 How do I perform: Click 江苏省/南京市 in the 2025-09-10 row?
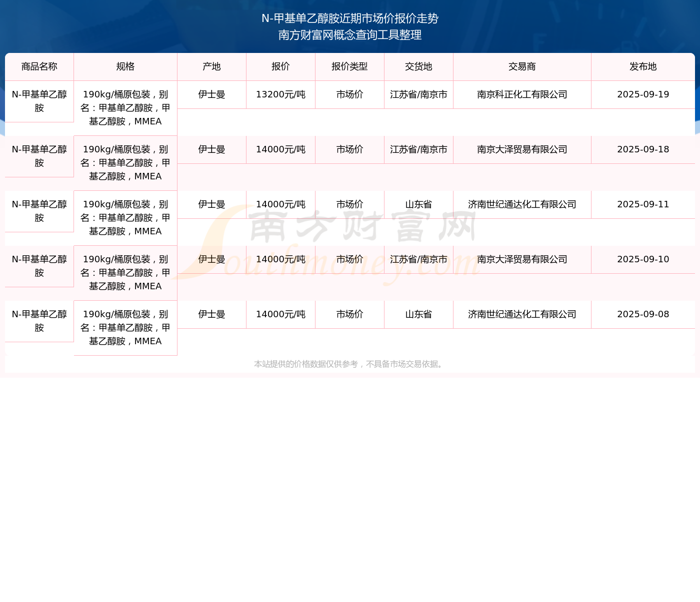(x=419, y=259)
